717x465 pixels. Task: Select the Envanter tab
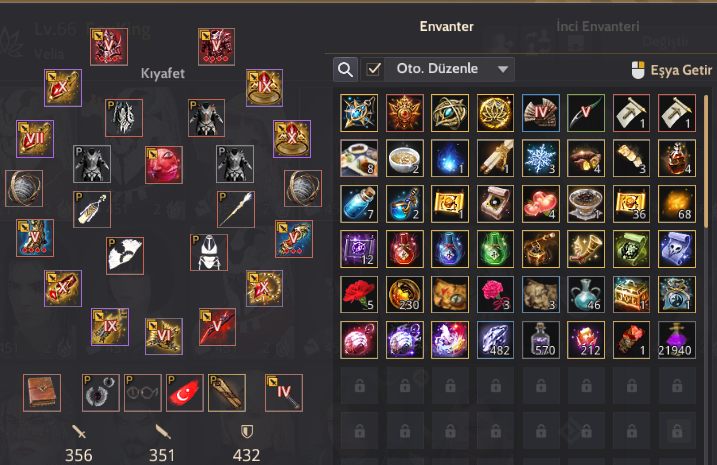point(447,27)
